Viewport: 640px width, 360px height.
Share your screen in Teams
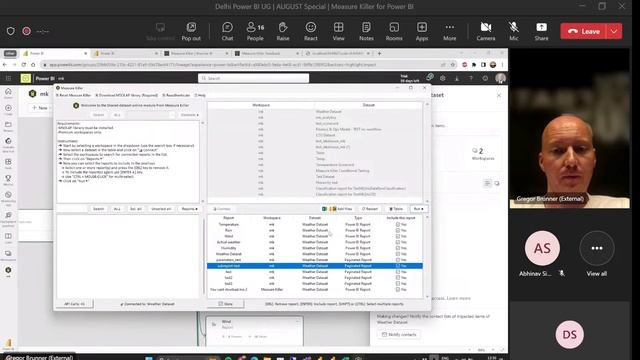pyautogui.click(x=541, y=31)
